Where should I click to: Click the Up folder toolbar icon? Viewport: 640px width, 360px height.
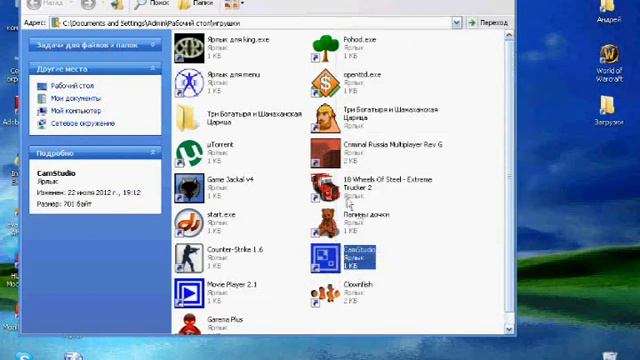[x=117, y=4]
